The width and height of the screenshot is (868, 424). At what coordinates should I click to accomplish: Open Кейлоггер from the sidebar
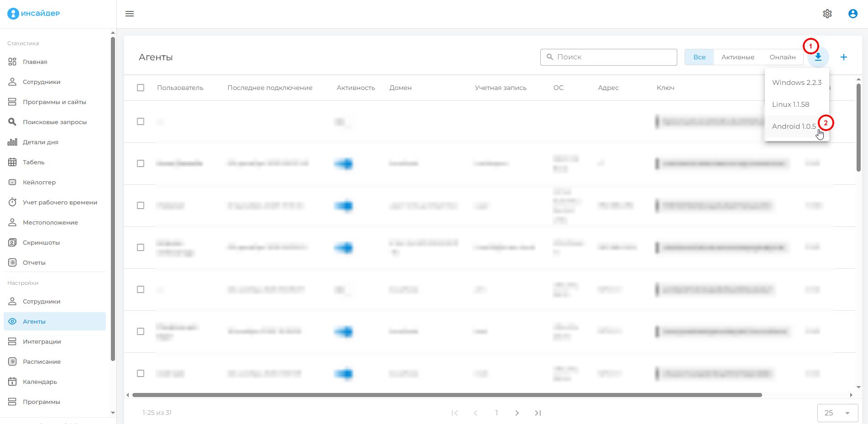39,182
